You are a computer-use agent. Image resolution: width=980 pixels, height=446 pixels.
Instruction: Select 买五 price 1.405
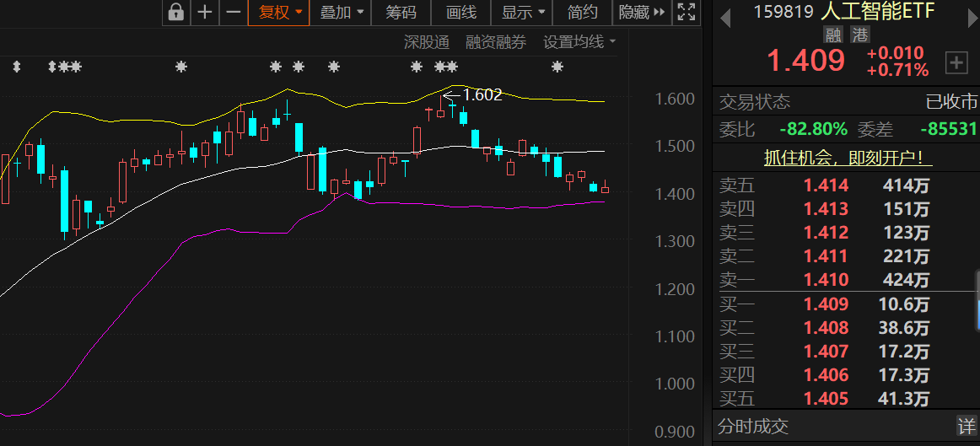[x=827, y=399]
